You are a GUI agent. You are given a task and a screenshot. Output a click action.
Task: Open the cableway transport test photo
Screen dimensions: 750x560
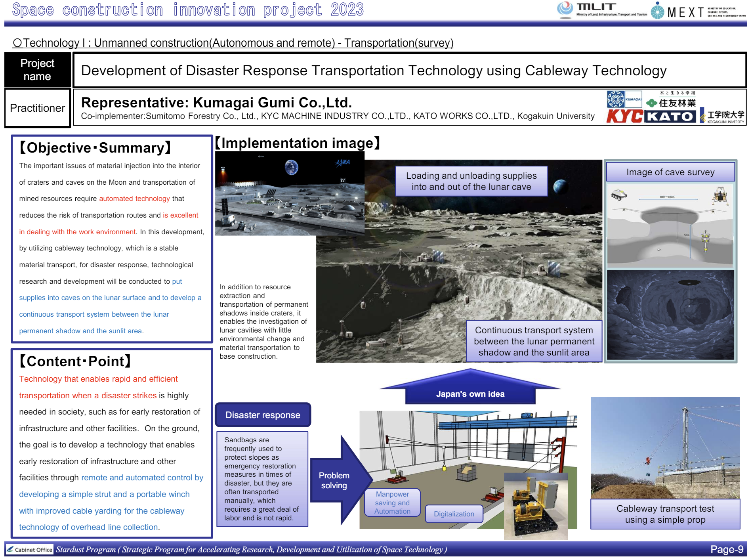tap(665, 448)
